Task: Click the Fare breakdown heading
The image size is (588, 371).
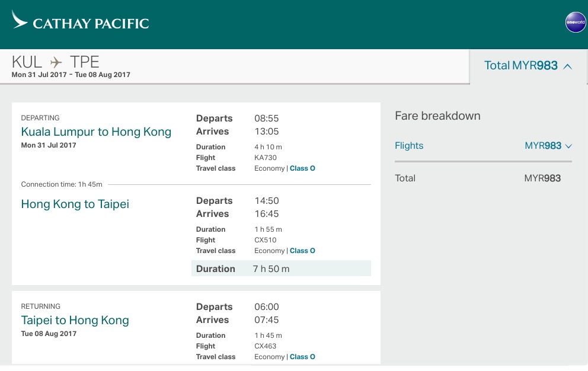Action: pos(437,116)
